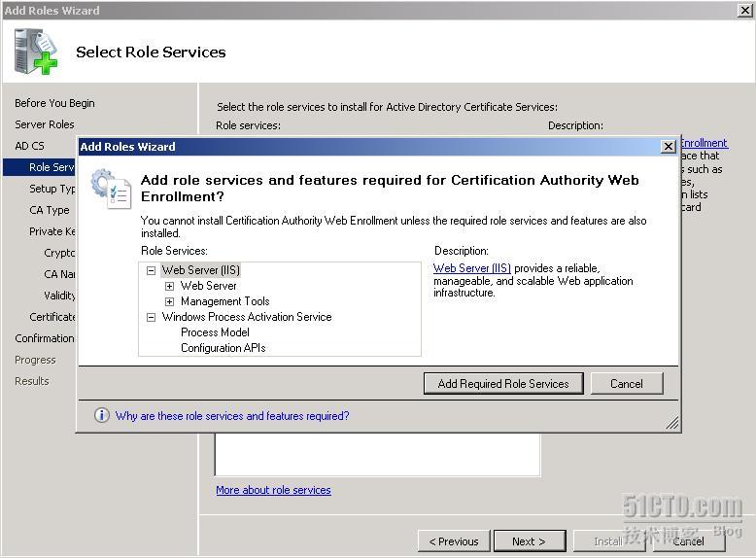This screenshot has height=558, width=756.
Task: Close the Add Roles Wizard popup dialog
Action: point(668,147)
